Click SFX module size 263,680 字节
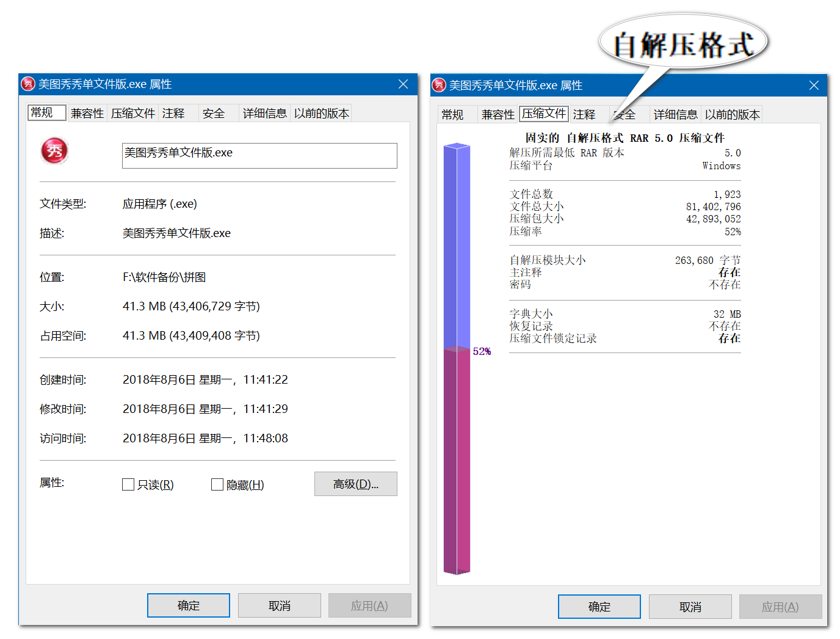Image resolution: width=840 pixels, height=639 pixels. (x=708, y=260)
